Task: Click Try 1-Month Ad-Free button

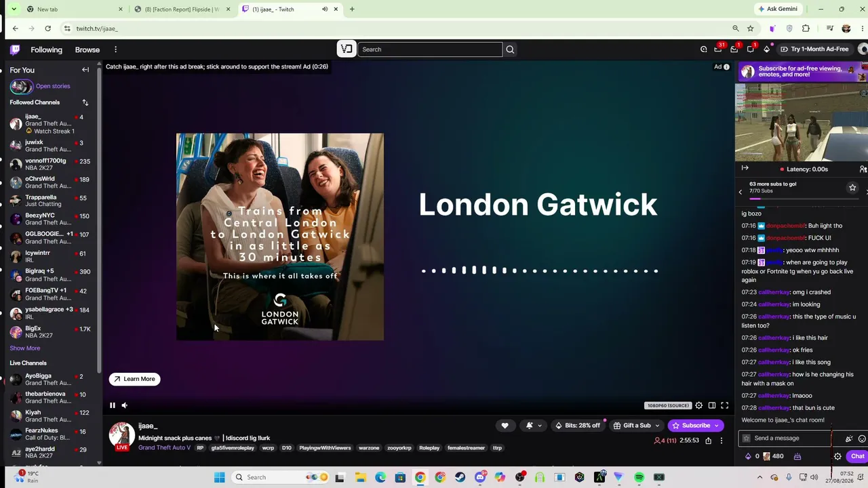Action: point(814,49)
